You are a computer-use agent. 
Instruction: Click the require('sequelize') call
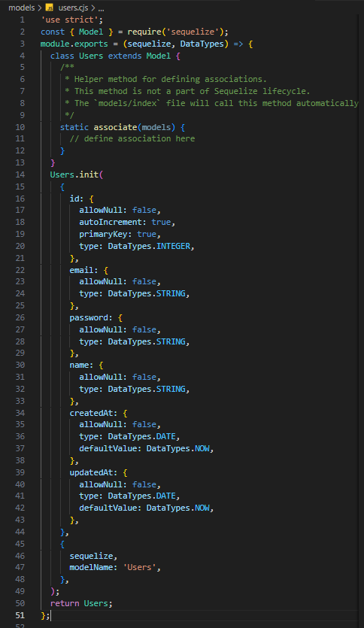pos(175,32)
